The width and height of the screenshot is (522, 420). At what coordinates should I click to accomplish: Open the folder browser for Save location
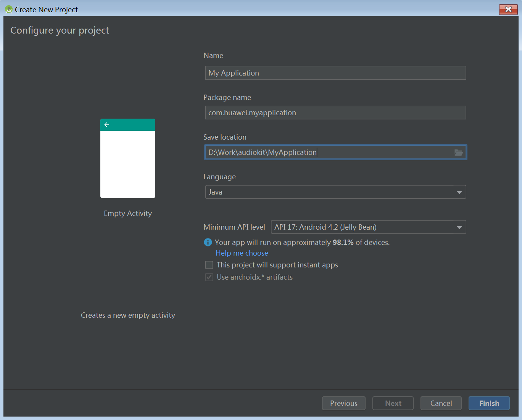458,153
